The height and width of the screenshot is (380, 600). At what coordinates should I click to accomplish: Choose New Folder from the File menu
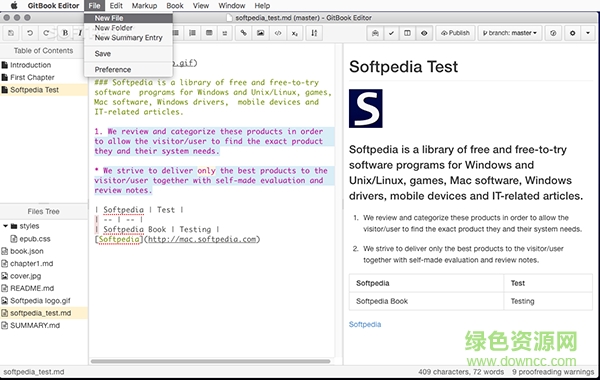tap(128, 28)
